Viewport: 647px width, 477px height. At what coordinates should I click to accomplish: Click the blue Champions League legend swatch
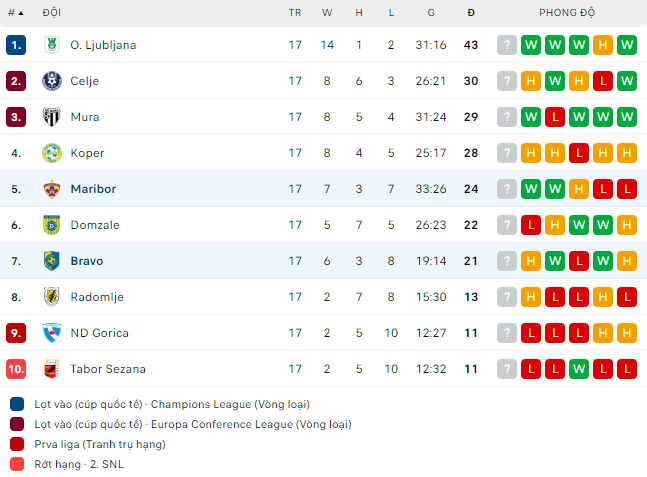[x=17, y=404]
